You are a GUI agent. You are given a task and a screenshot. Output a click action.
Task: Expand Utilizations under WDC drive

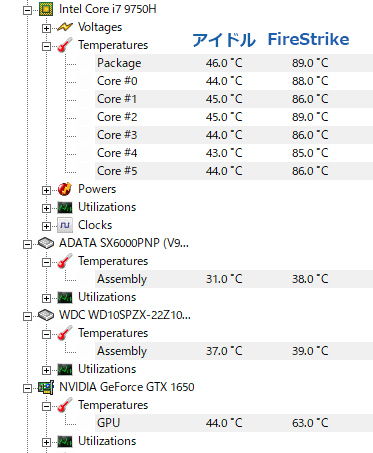tap(46, 370)
